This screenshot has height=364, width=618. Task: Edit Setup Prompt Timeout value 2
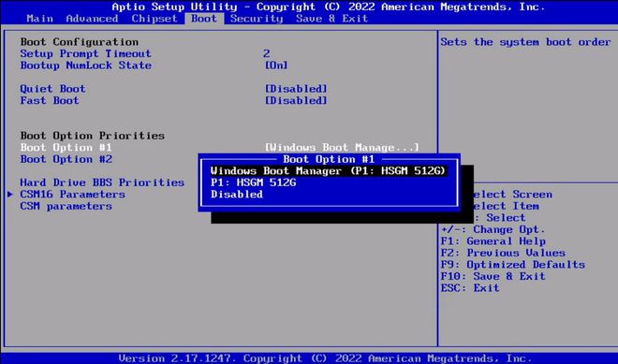click(x=267, y=53)
